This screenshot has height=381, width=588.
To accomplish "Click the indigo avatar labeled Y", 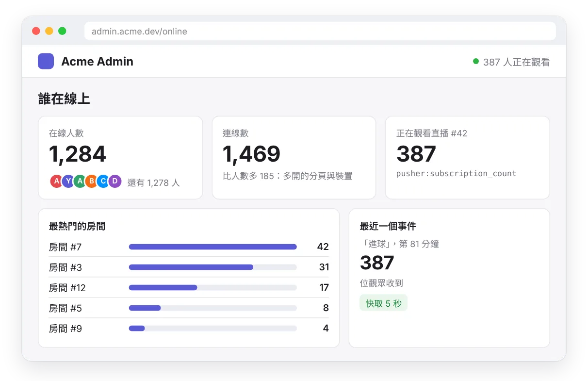I will pyautogui.click(x=68, y=182).
